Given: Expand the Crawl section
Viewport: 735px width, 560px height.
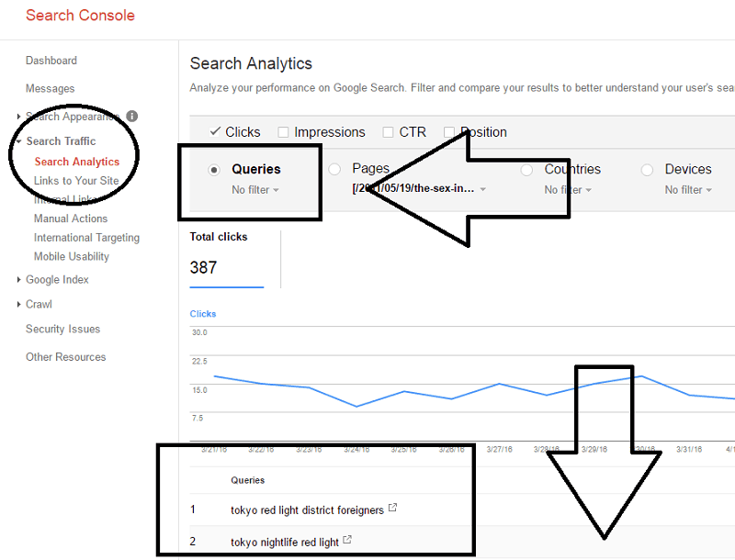Looking at the screenshot, I should pos(18,305).
